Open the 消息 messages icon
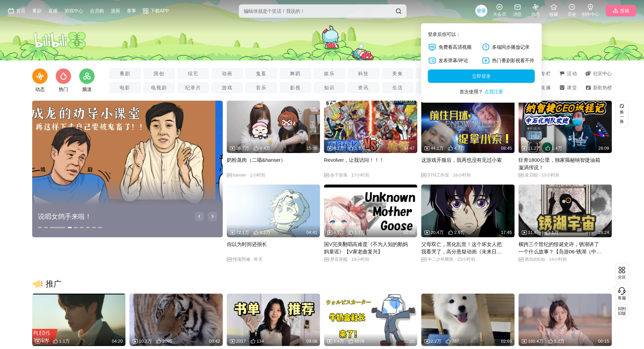 tap(518, 10)
